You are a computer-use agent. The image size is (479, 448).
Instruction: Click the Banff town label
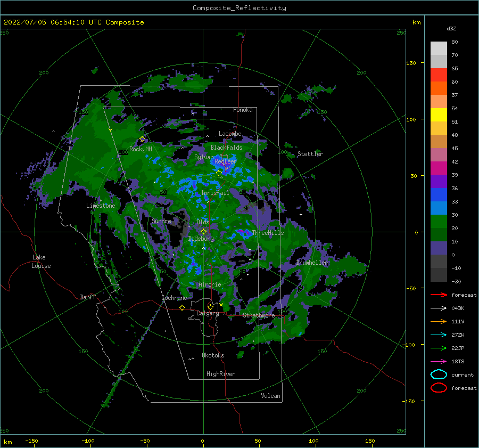tap(88, 297)
